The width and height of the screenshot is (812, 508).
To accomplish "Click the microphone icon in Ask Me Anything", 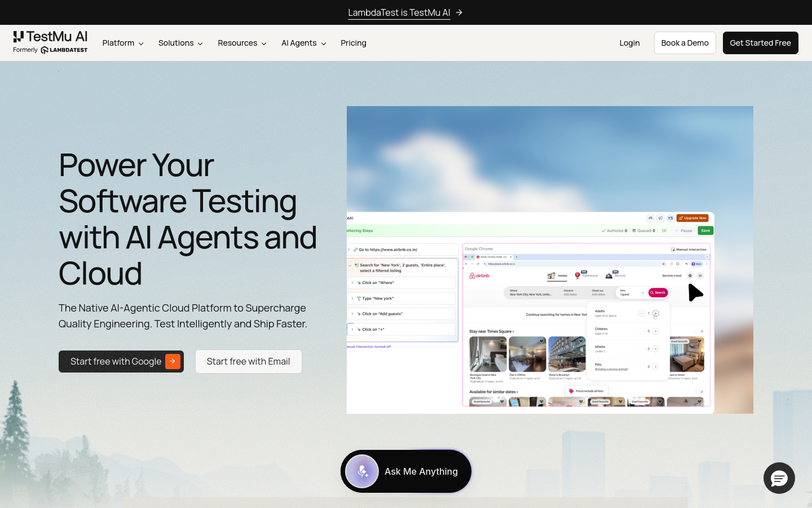I will point(362,471).
